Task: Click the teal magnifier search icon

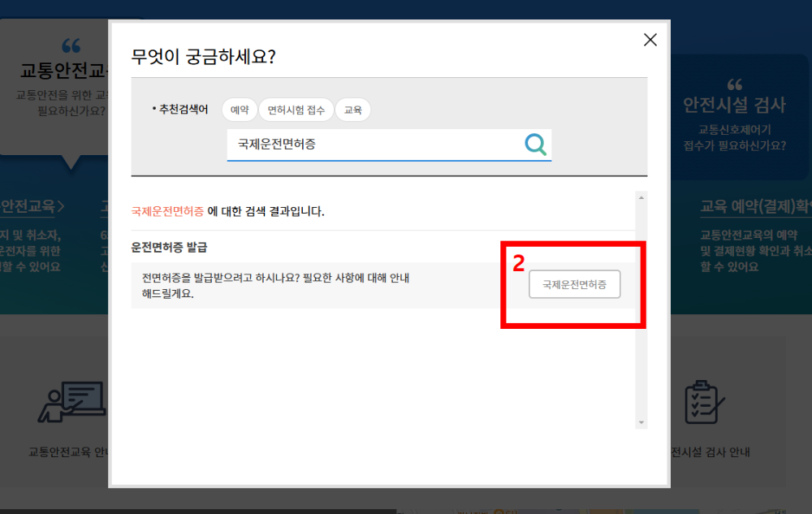Action: pyautogui.click(x=535, y=145)
